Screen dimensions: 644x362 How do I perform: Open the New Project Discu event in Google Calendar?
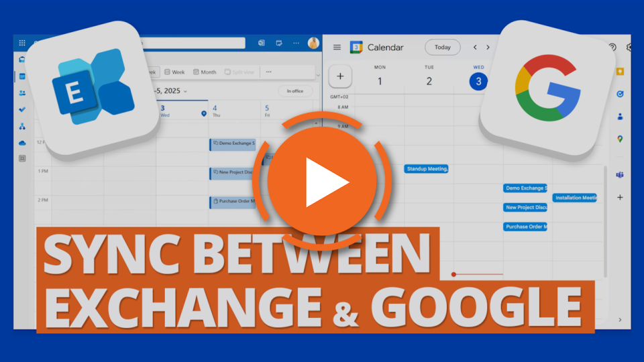pos(525,207)
